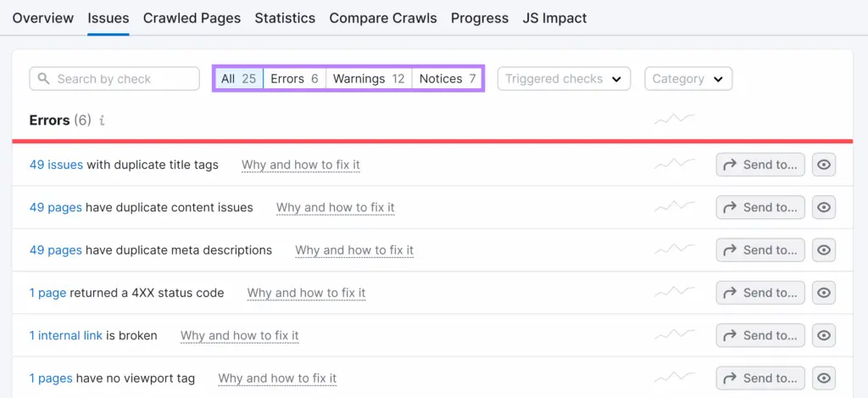The width and height of the screenshot is (868, 398).
Task: Click the trend sparkline for duplicate content issues
Action: coord(675,206)
